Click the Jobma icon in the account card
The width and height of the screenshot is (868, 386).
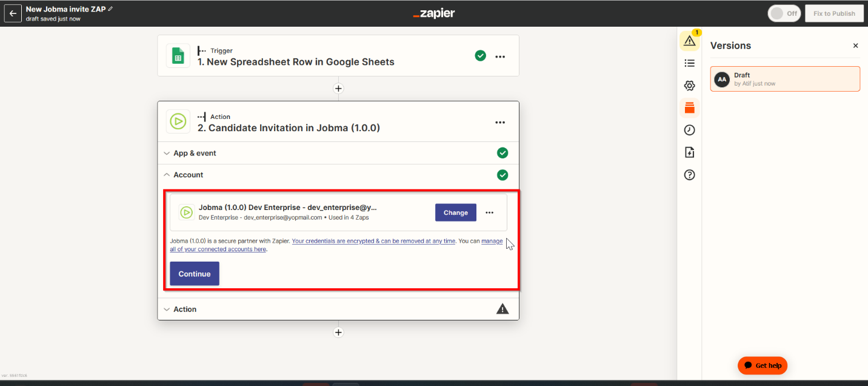pos(186,212)
